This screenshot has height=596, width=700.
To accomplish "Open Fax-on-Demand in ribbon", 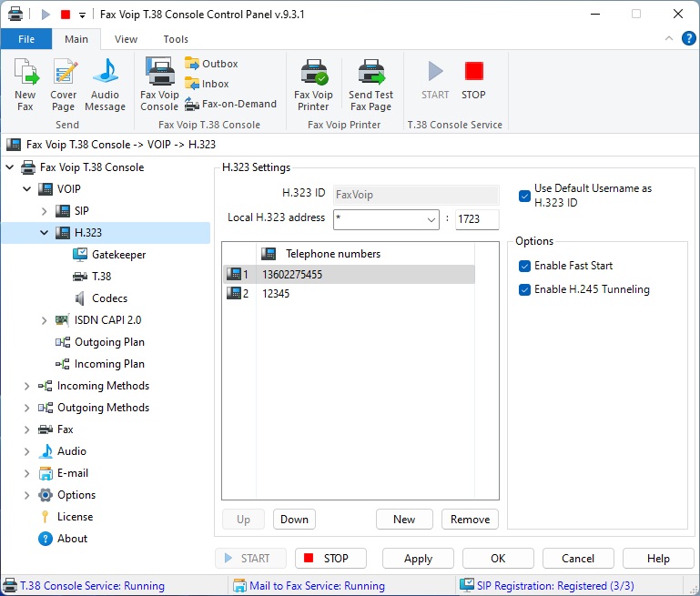I will (x=230, y=104).
